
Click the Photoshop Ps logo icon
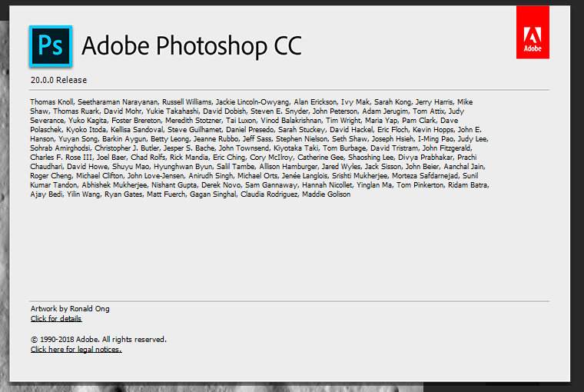[x=51, y=46]
